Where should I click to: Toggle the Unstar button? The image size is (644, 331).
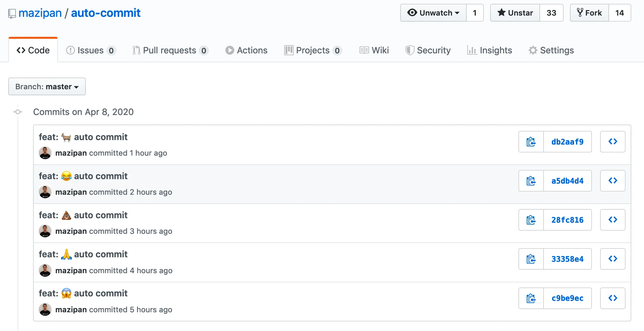[515, 13]
